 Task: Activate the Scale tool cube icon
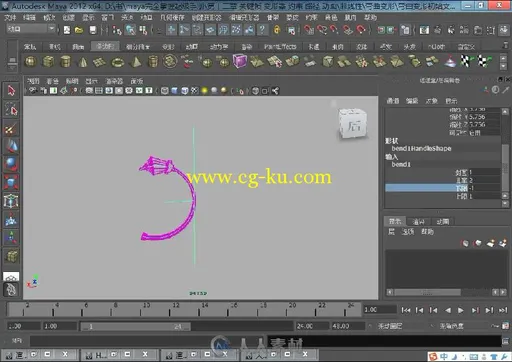(x=11, y=182)
